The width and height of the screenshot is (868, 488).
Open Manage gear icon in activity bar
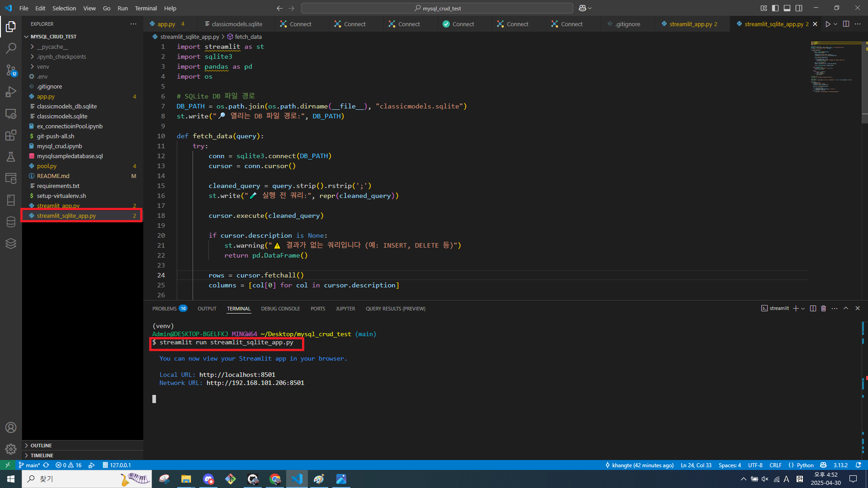pyautogui.click(x=11, y=449)
